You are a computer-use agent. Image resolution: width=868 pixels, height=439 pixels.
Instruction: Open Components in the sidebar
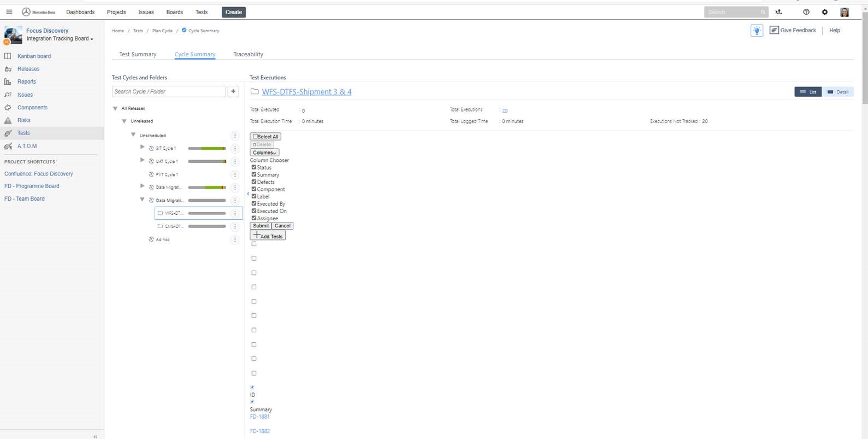[x=32, y=108]
